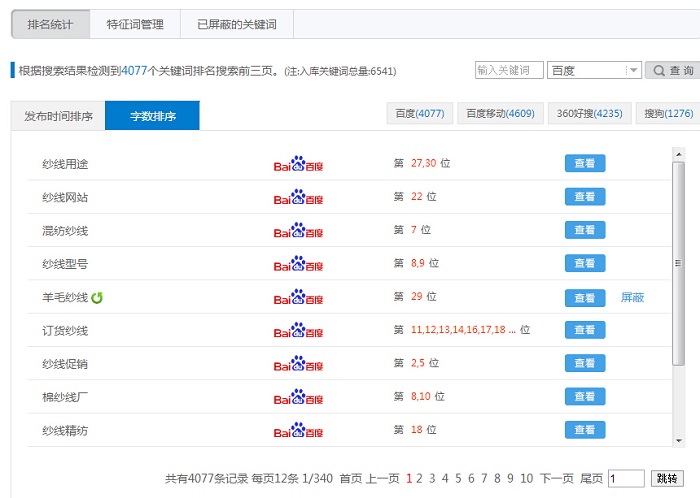Open the 百度 search engine dropdown
The height and width of the screenshot is (498, 700).
633,70
